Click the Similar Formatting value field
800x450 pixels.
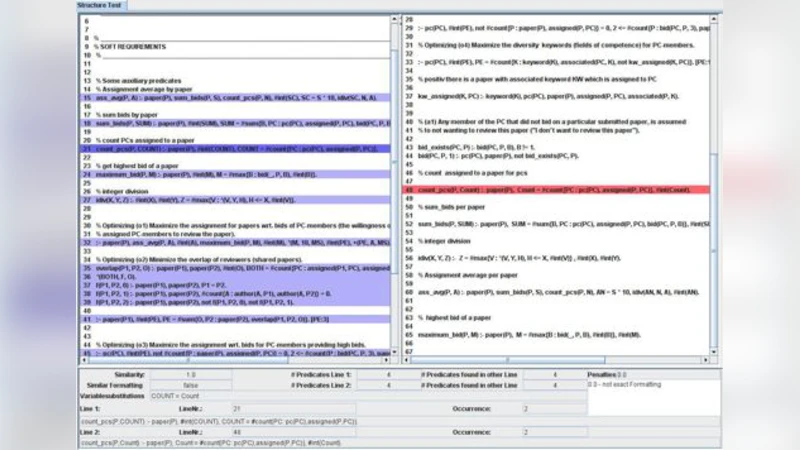pos(192,384)
